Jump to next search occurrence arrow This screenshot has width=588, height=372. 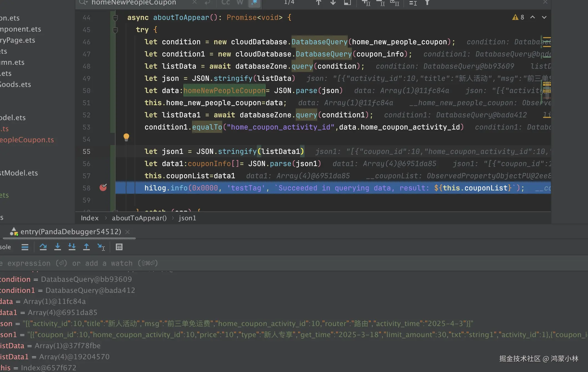333,3
